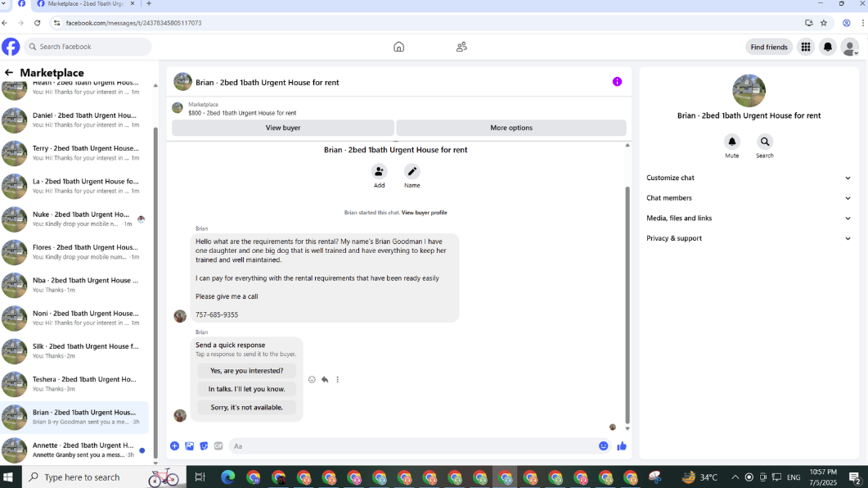
Task: Expand Customize chat section
Action: 749,178
